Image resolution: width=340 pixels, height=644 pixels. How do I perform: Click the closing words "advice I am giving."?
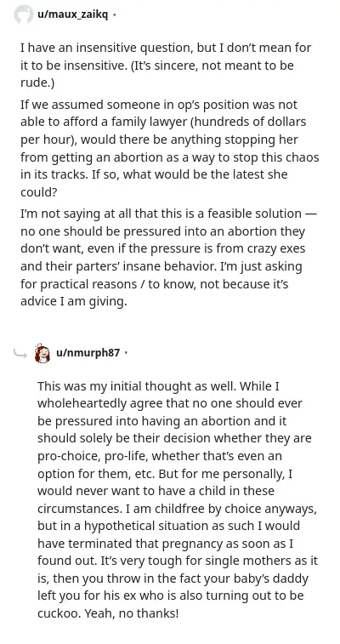[x=74, y=301]
